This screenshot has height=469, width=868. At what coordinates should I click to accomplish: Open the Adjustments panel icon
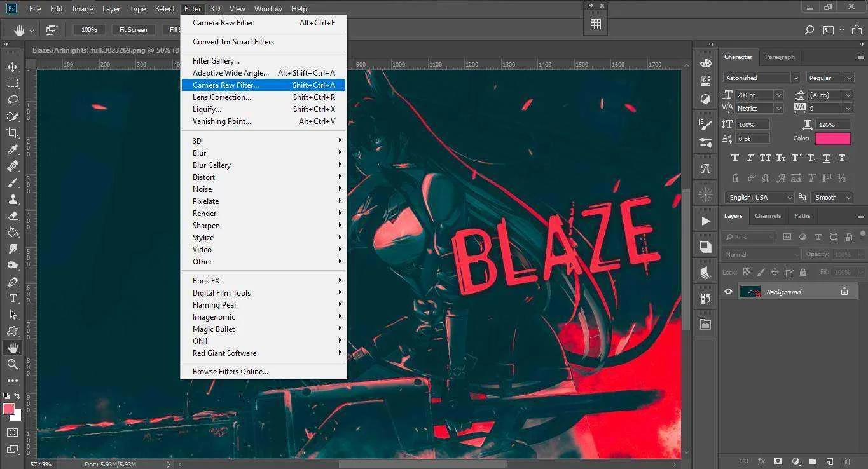(x=705, y=99)
